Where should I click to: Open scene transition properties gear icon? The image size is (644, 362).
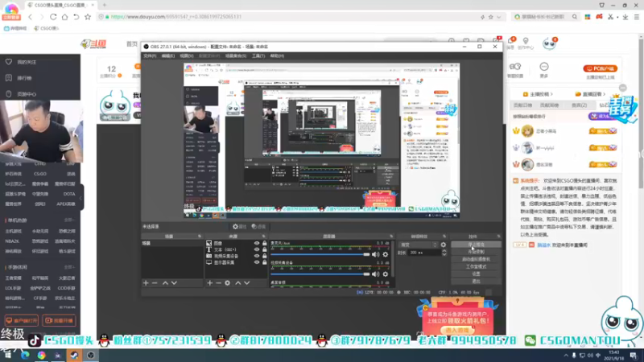pos(444,245)
